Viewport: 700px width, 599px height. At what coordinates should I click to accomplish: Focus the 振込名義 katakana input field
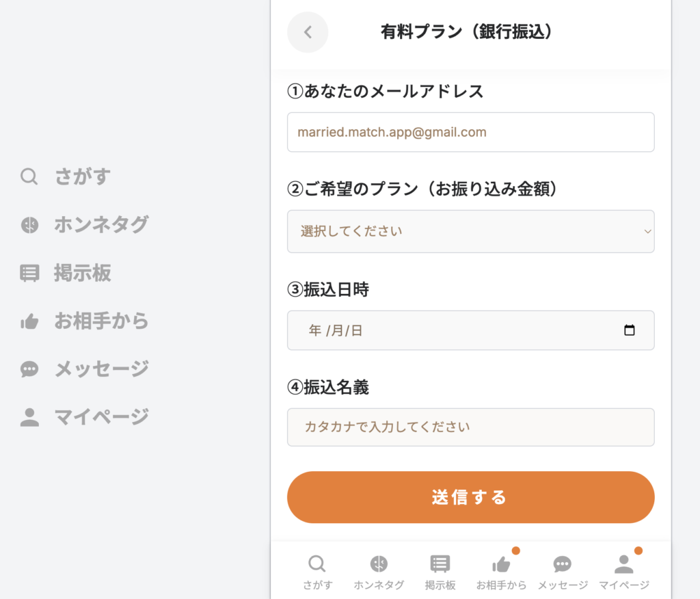coord(470,427)
